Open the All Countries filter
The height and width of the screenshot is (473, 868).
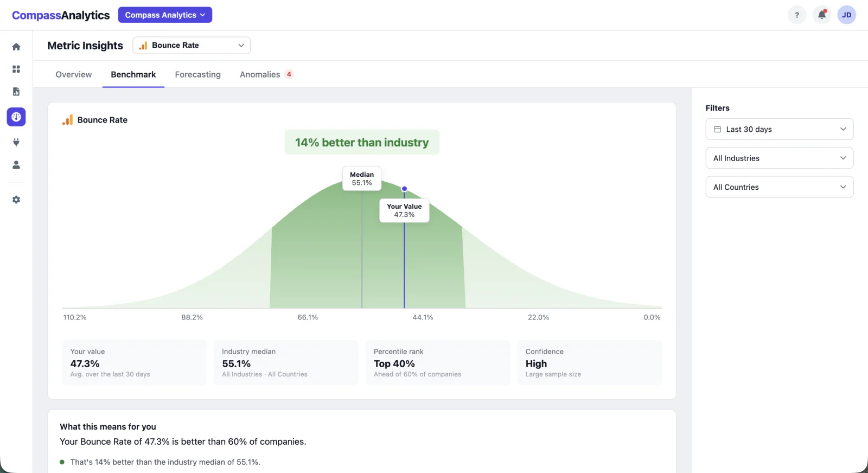780,187
